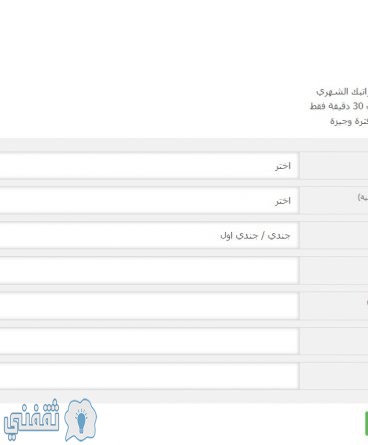Focus the last empty field above the logo

(149, 376)
